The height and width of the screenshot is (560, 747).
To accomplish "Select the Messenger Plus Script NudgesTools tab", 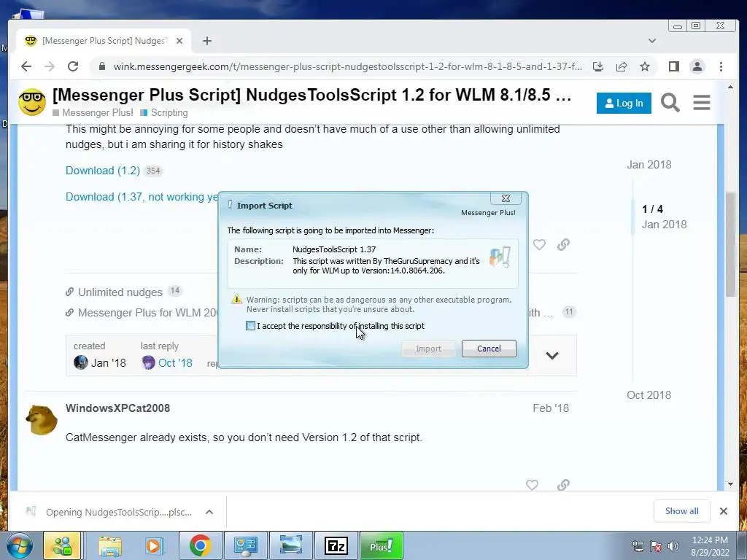I will pos(104,41).
